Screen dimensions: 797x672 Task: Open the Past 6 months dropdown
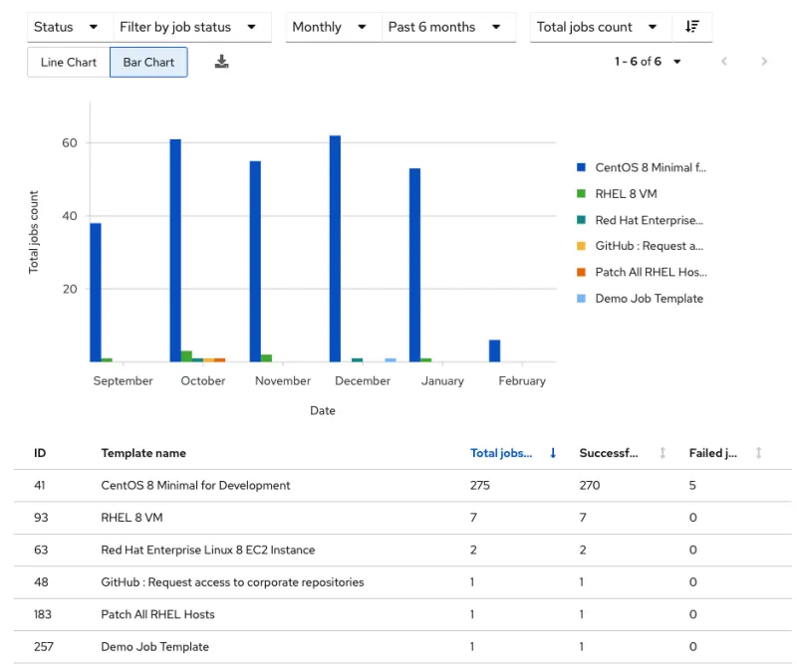442,27
